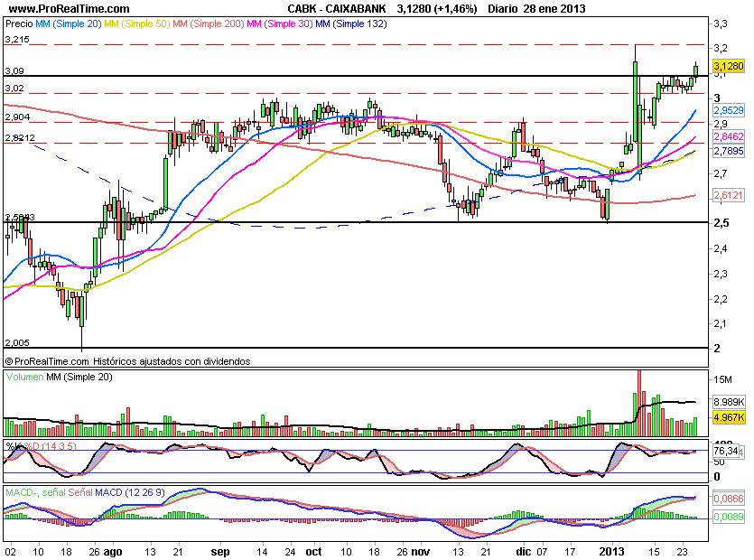Select the 2,005 support level label
The height and width of the screenshot is (560, 754).
tap(17, 342)
